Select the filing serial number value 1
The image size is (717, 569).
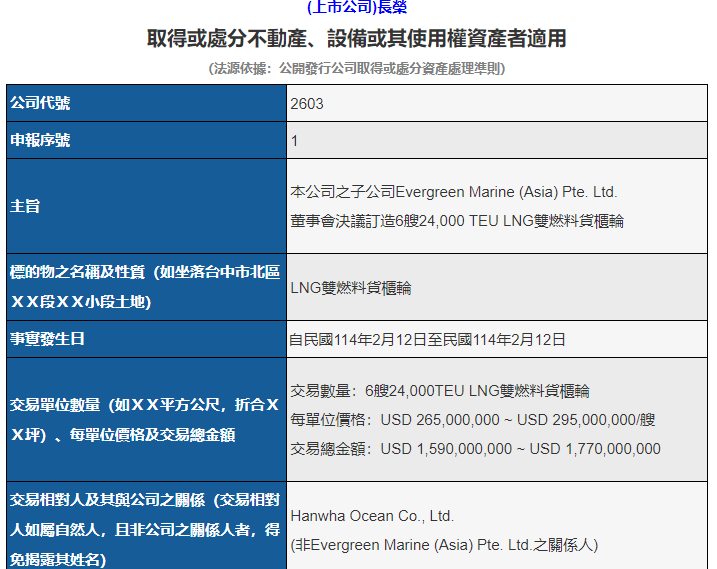(x=294, y=141)
